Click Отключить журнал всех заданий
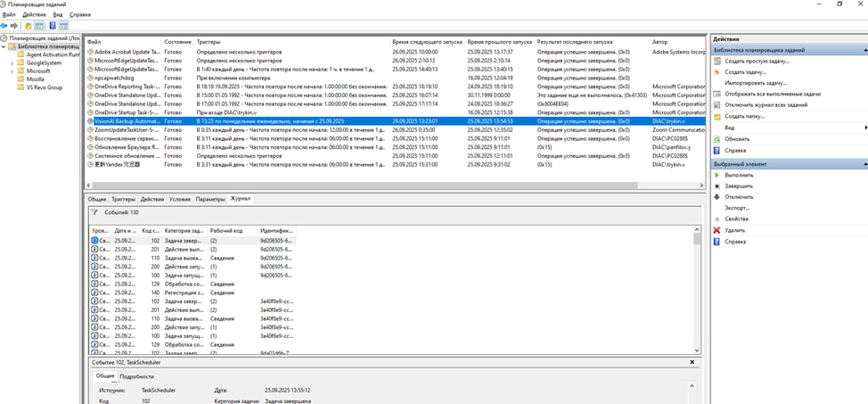Screen dimensions: 868x404 click(x=766, y=105)
